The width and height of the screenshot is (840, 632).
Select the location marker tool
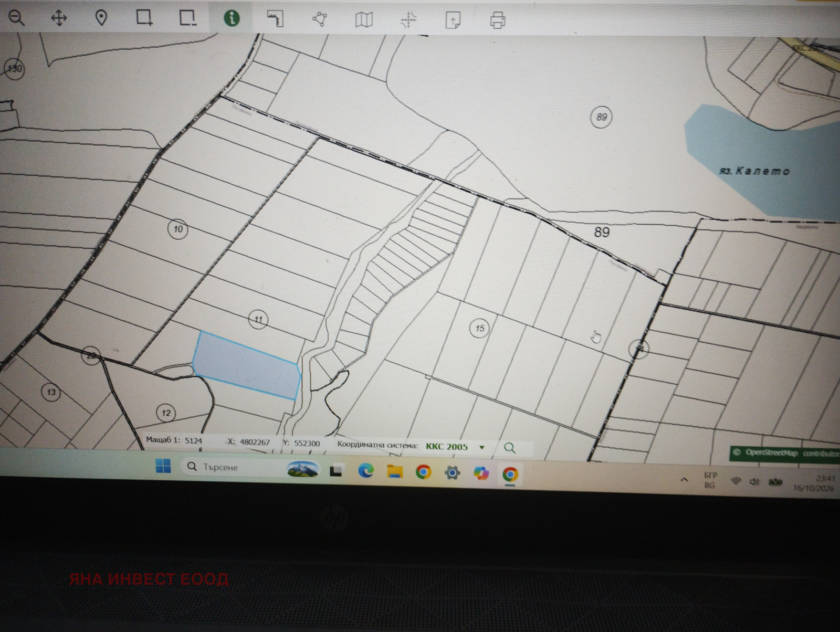coord(101,18)
